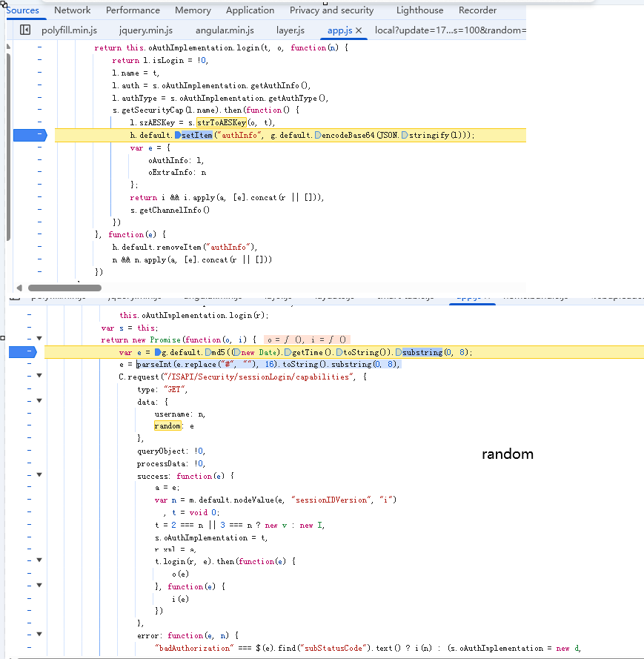Click 'this.oAuthInplementation.login(r);' statement
This screenshot has width=644, height=659.
(x=193, y=315)
